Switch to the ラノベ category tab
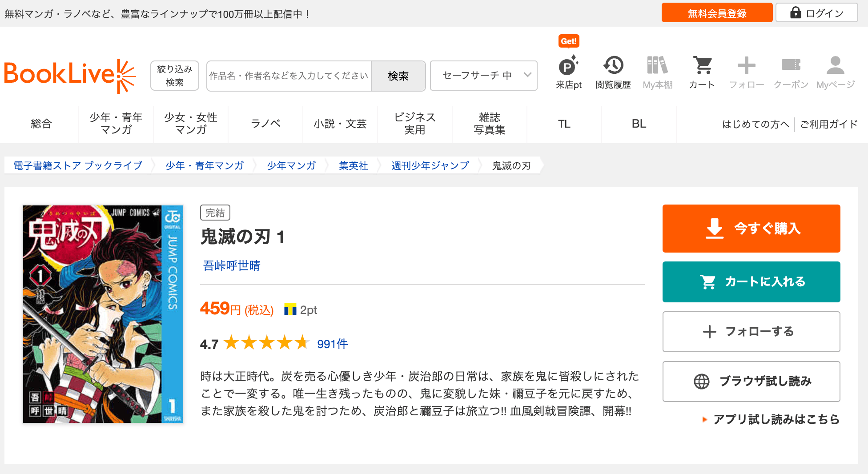 [265, 124]
